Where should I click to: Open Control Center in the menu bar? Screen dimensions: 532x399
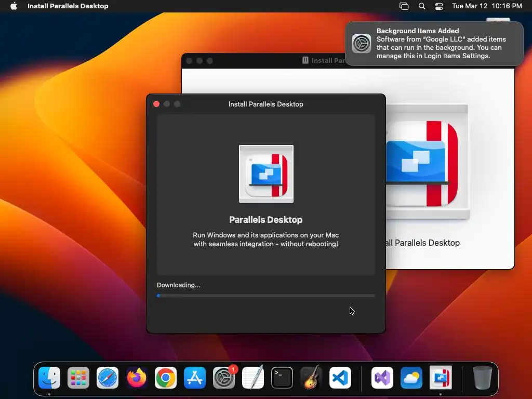[x=439, y=6]
